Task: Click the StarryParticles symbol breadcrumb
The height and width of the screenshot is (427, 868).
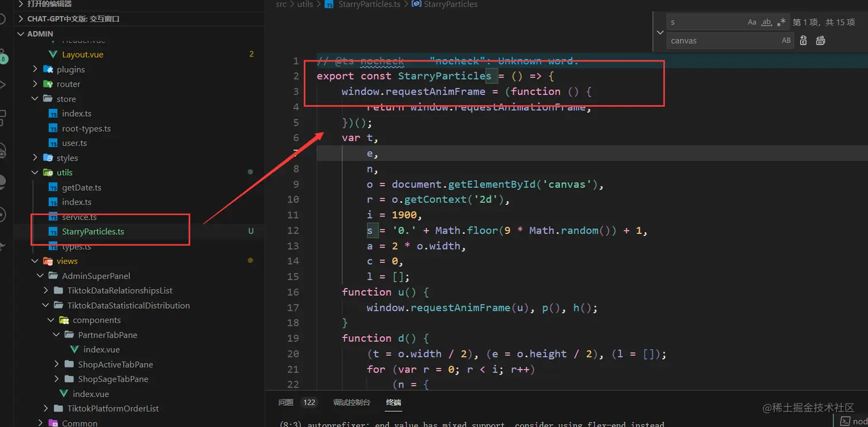Action: click(x=450, y=4)
